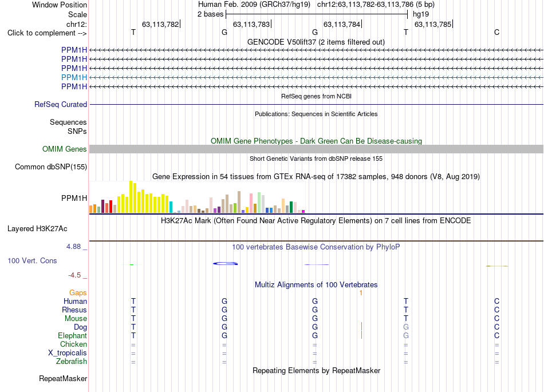
Task: Click the SNPs track label
Action: click(x=77, y=131)
